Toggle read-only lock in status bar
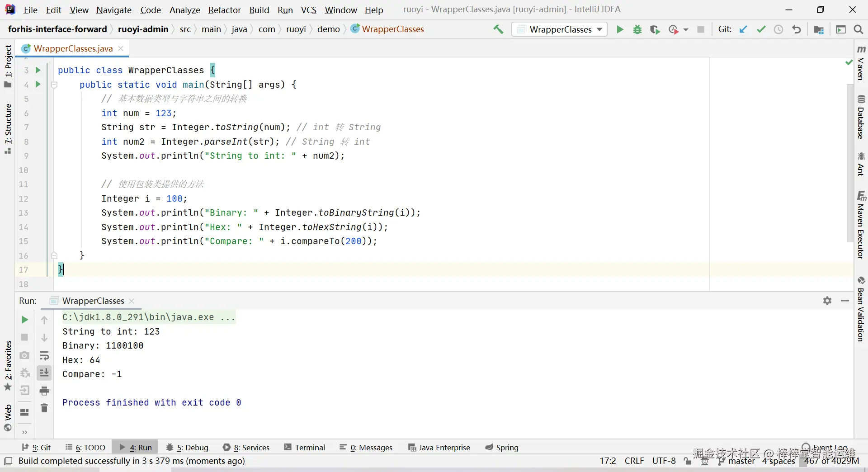The width and height of the screenshot is (868, 472). pos(688,461)
